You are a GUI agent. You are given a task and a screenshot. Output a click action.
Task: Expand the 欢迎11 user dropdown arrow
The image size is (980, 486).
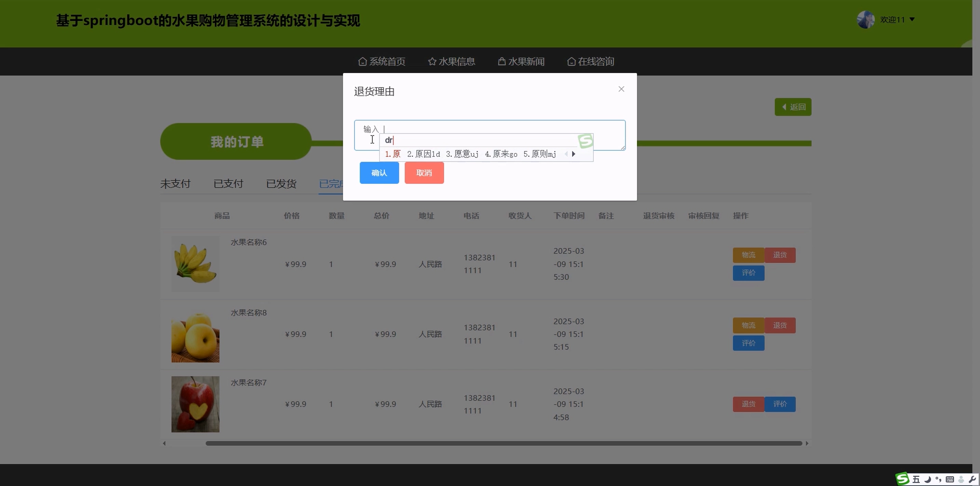[x=912, y=19]
